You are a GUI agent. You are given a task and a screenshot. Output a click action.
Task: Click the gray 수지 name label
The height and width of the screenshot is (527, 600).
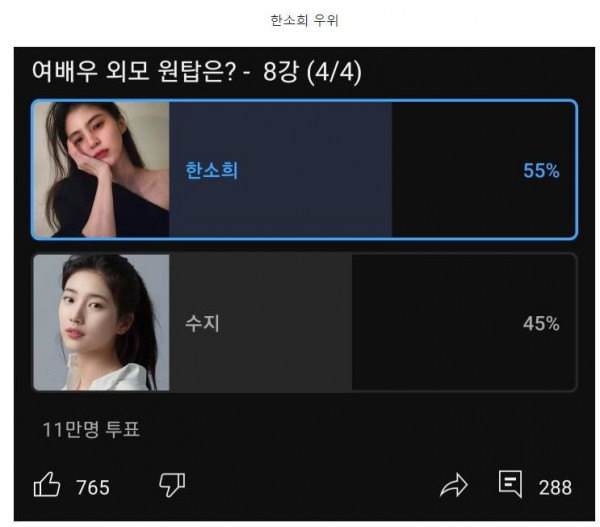202,323
